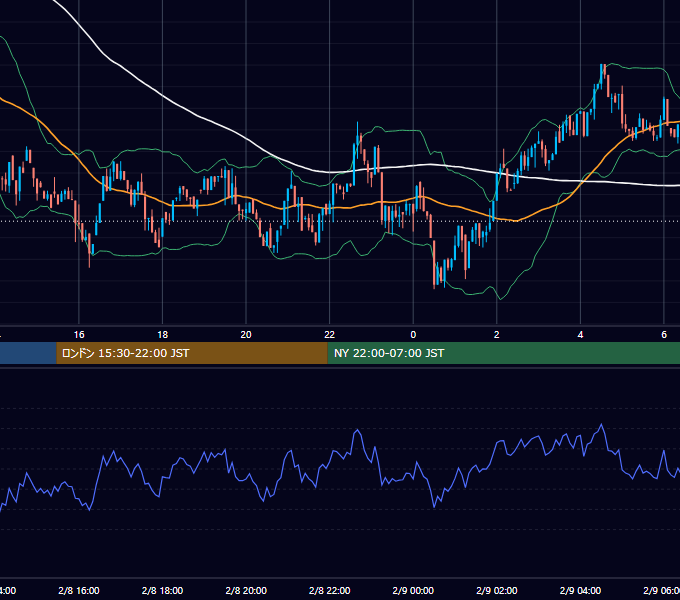Image resolution: width=680 pixels, height=600 pixels.
Task: Click the London 15:30-22:00 JST session bar
Action: point(192,353)
